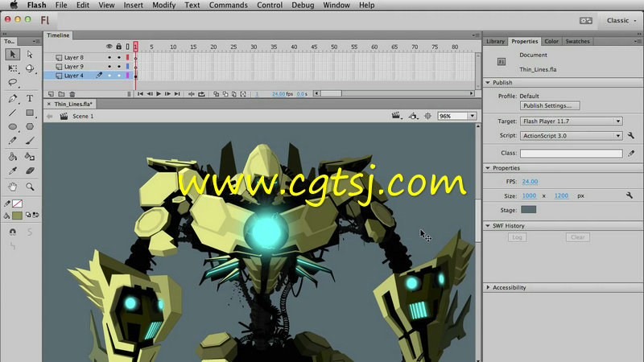This screenshot has height=362, width=644.
Task: Select the Text tool
Action: tap(30, 98)
